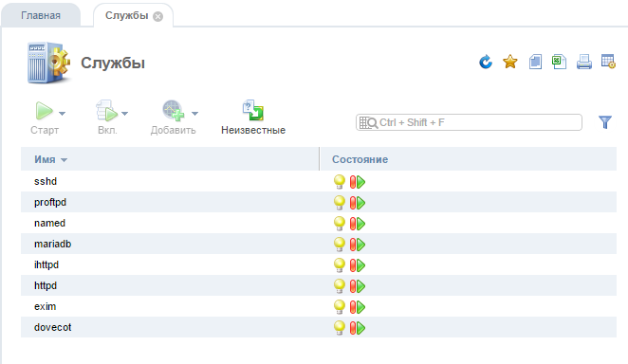Image resolution: width=628 pixels, height=364 pixels.
Task: Open table settings icon
Action: pyautogui.click(x=608, y=62)
